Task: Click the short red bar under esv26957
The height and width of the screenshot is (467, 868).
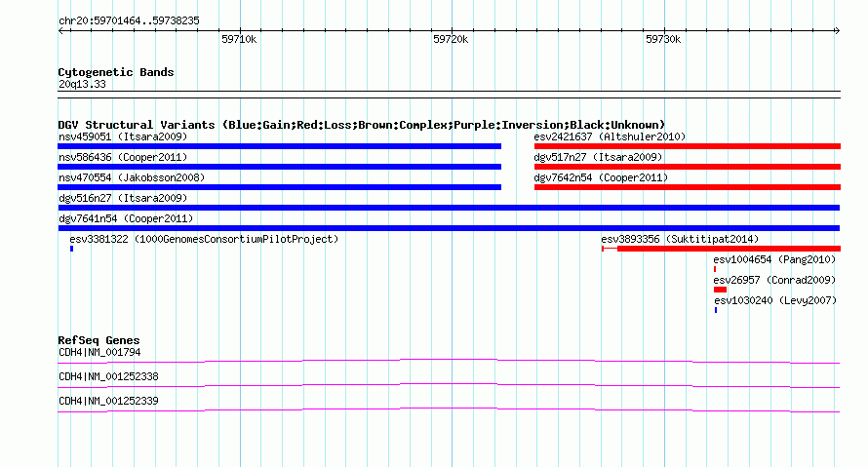Action: [720, 290]
